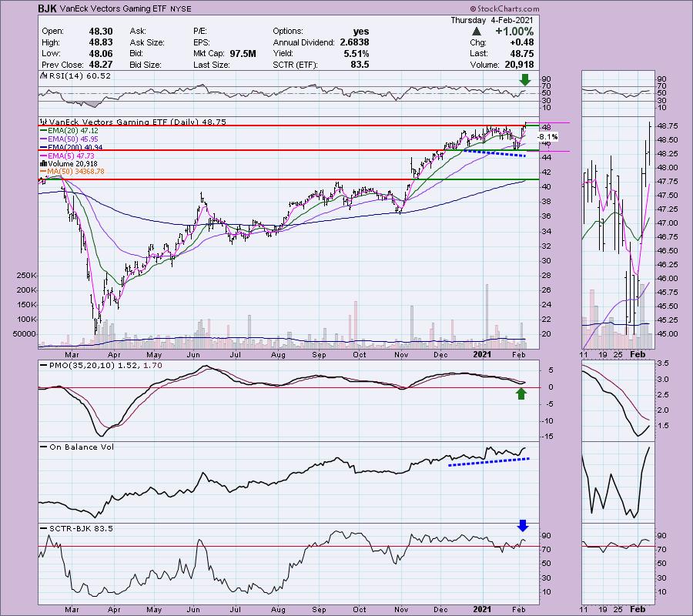Click the EMA(200) 40.94 legend entry

(71, 148)
